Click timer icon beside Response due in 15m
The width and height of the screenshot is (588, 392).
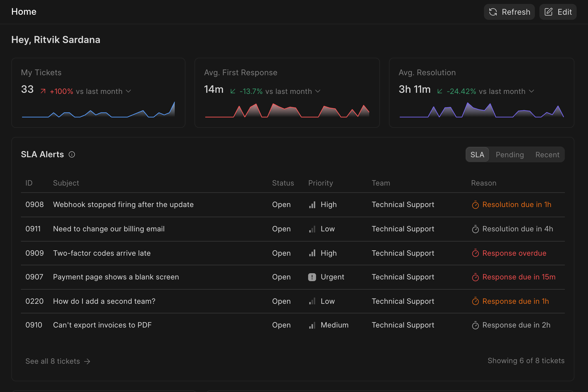(475, 277)
